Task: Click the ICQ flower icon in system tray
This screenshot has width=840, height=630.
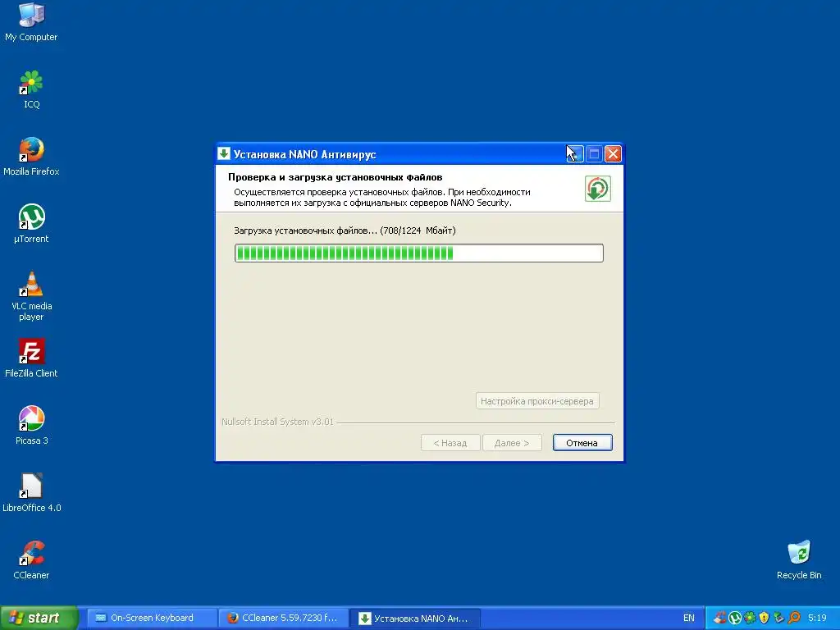Action: [x=750, y=618]
